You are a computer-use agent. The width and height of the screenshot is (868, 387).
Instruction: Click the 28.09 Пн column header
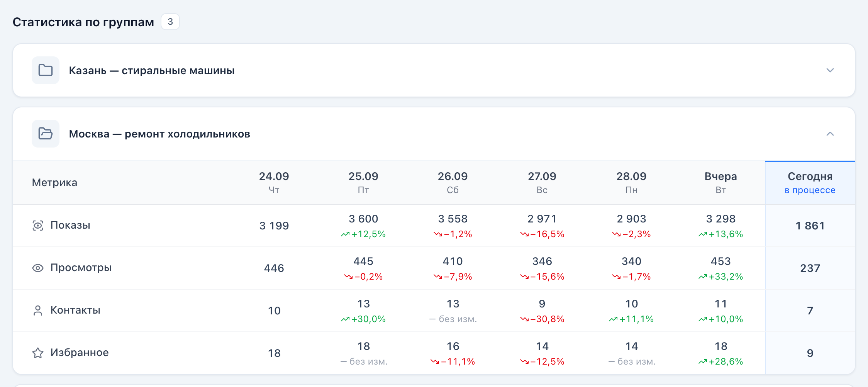(x=631, y=183)
